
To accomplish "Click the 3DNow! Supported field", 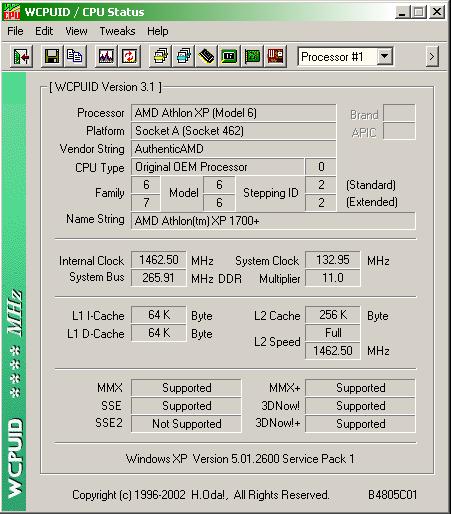I will coord(360,406).
